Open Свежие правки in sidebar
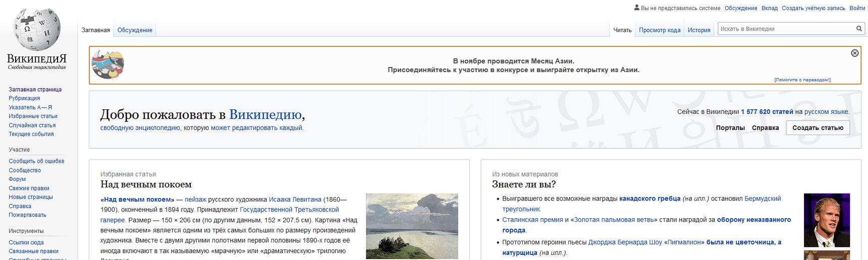The height and width of the screenshot is (260, 868). [29, 188]
